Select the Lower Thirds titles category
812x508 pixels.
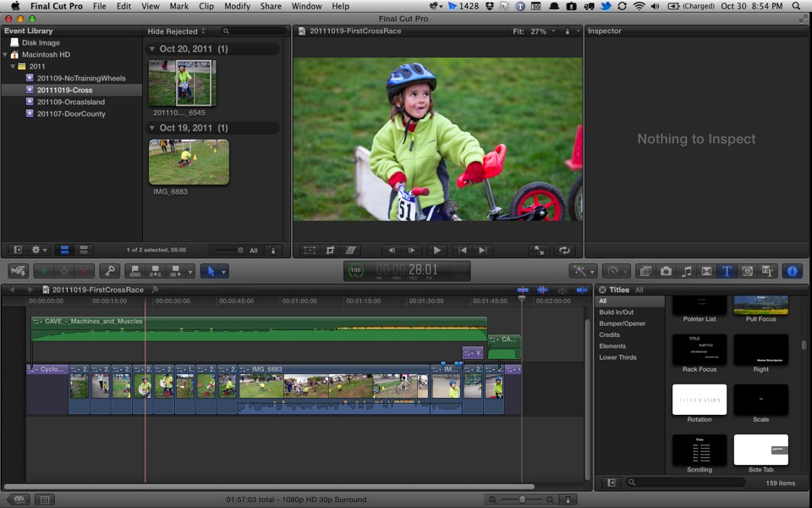click(617, 357)
